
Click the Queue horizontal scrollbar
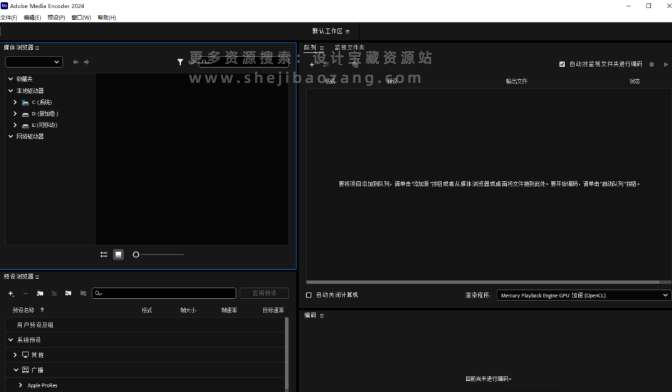tap(483, 282)
